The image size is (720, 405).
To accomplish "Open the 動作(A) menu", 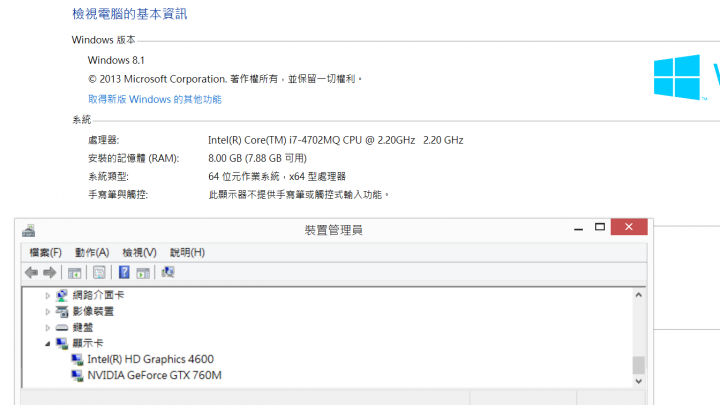I will click(x=92, y=253).
